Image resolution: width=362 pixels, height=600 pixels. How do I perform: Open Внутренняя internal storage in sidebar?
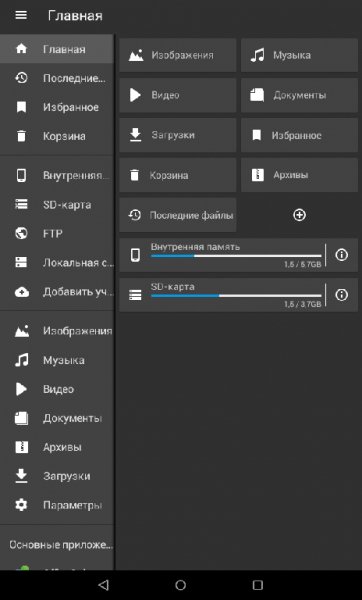(x=57, y=176)
